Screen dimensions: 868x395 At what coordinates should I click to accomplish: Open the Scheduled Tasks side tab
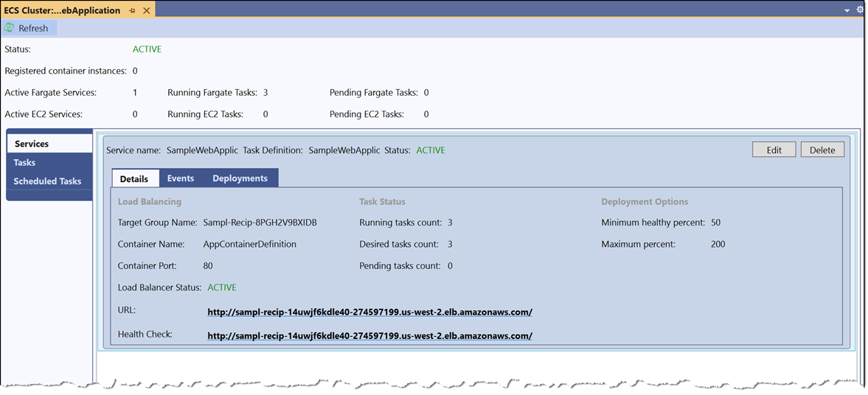(49, 181)
